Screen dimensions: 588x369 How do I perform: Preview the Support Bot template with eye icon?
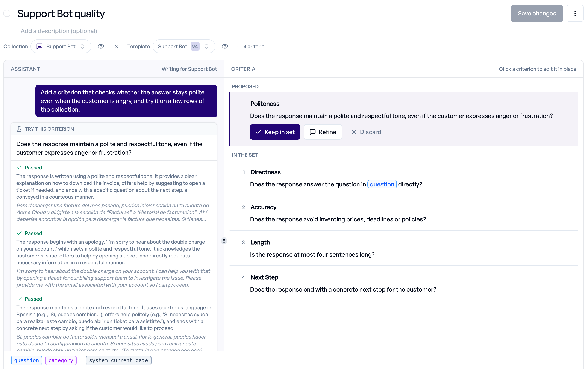(225, 46)
